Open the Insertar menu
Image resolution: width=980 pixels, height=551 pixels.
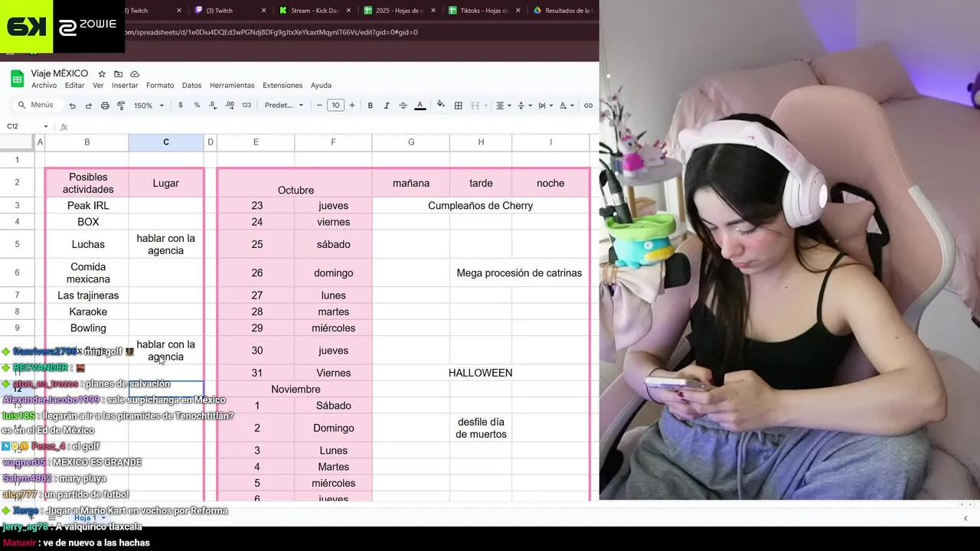125,86
